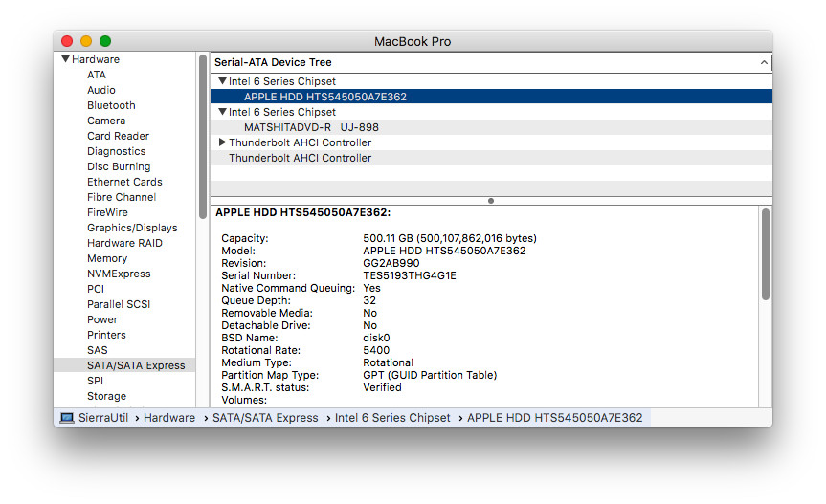
Task: Minimize the MacBook Pro window with yellow button
Action: pos(86,40)
